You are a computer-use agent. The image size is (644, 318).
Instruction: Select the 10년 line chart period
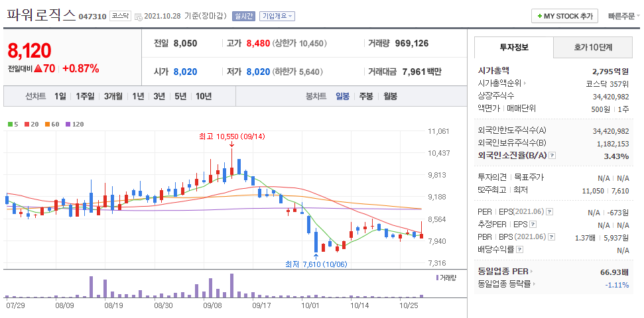204,97
